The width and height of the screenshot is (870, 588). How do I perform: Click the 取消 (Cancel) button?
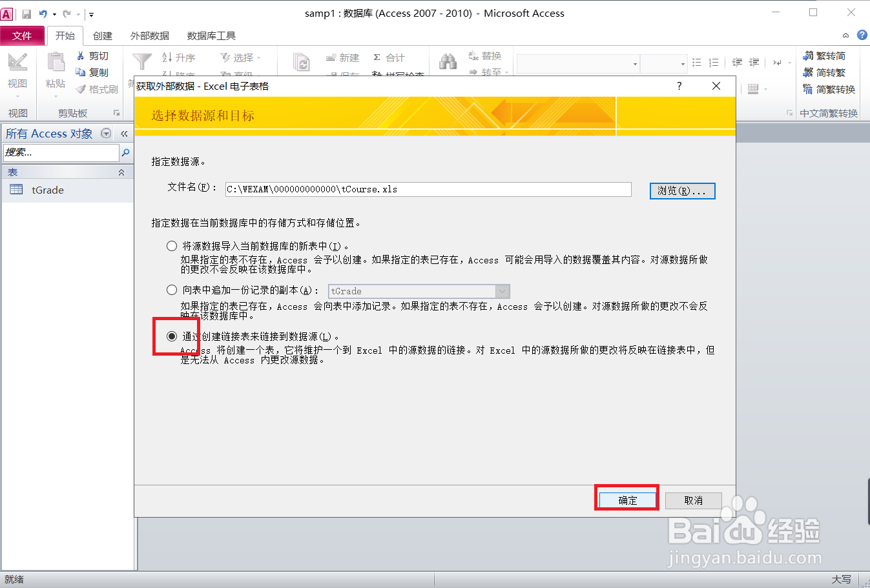pyautogui.click(x=694, y=500)
